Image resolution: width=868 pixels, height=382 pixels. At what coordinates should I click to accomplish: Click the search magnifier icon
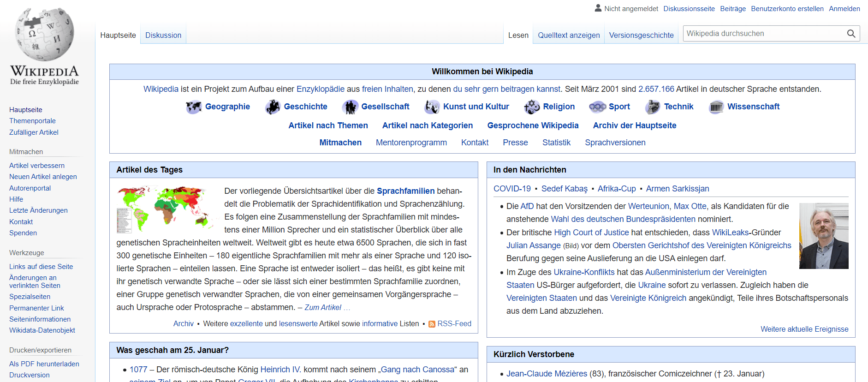coord(851,34)
